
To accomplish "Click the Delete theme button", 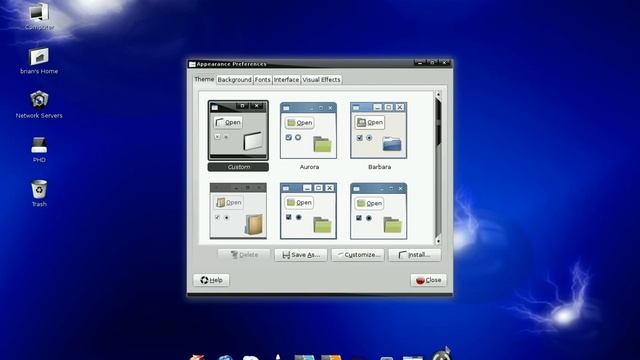I will click(x=244, y=255).
